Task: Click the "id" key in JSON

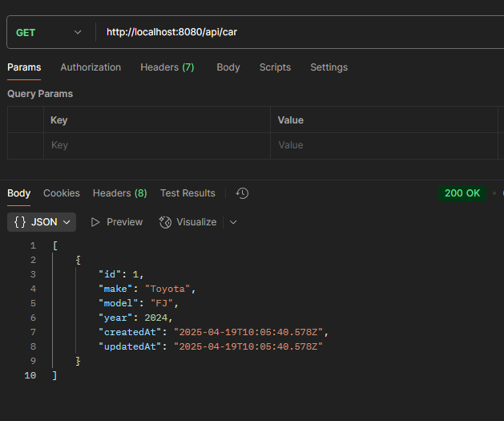Action: coord(110,274)
